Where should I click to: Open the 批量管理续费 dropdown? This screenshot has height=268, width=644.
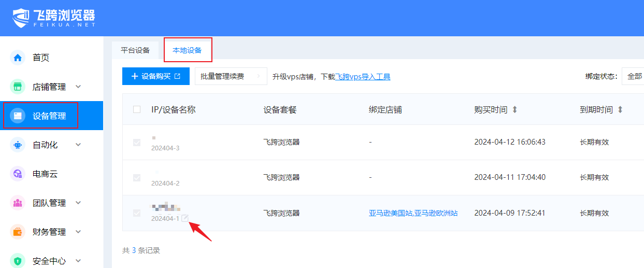coord(231,76)
